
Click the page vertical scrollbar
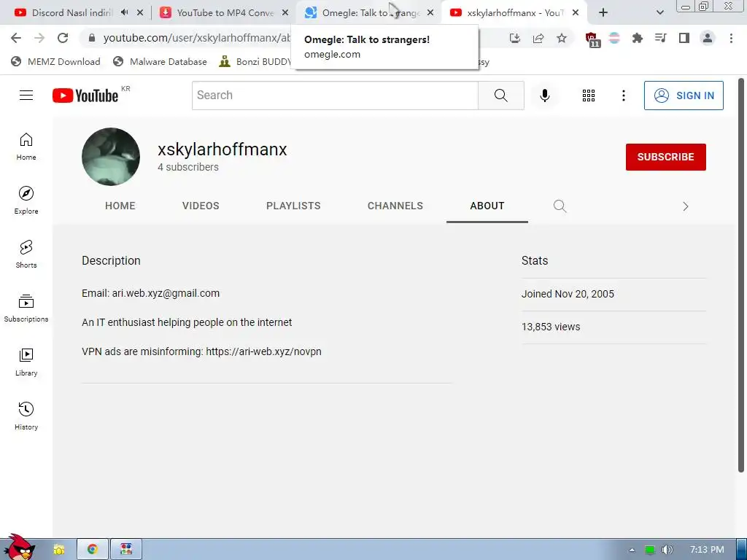(x=741, y=276)
